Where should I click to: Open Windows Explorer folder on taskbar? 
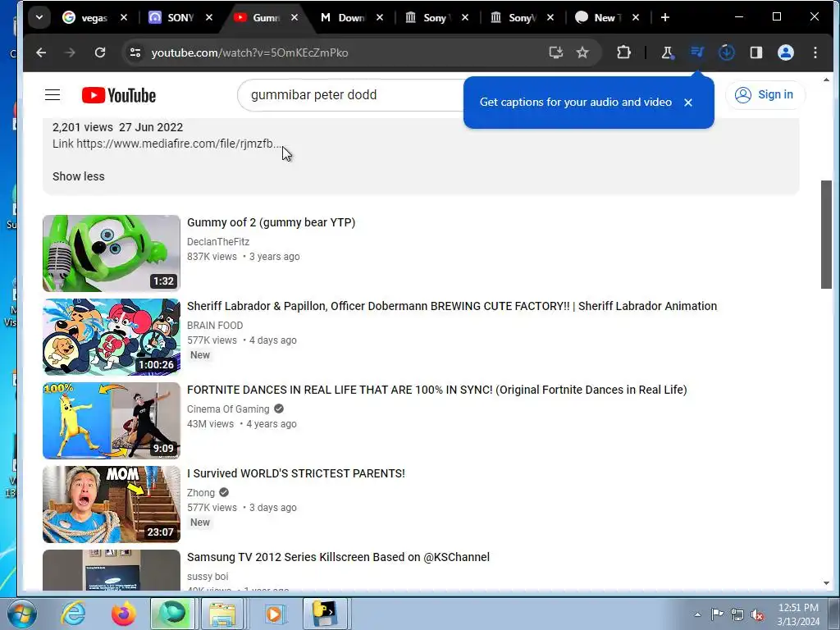pyautogui.click(x=222, y=614)
